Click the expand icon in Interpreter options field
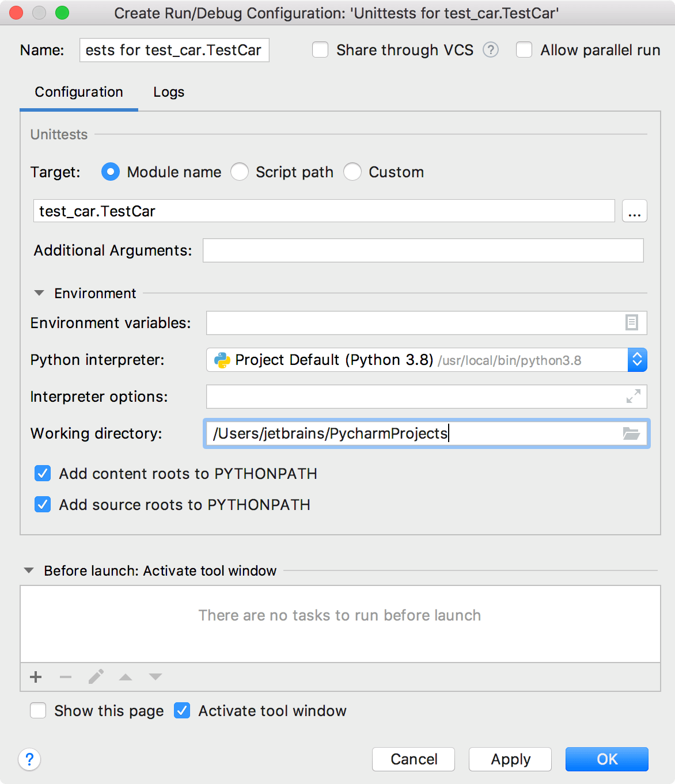The image size is (675, 784). coord(632,396)
